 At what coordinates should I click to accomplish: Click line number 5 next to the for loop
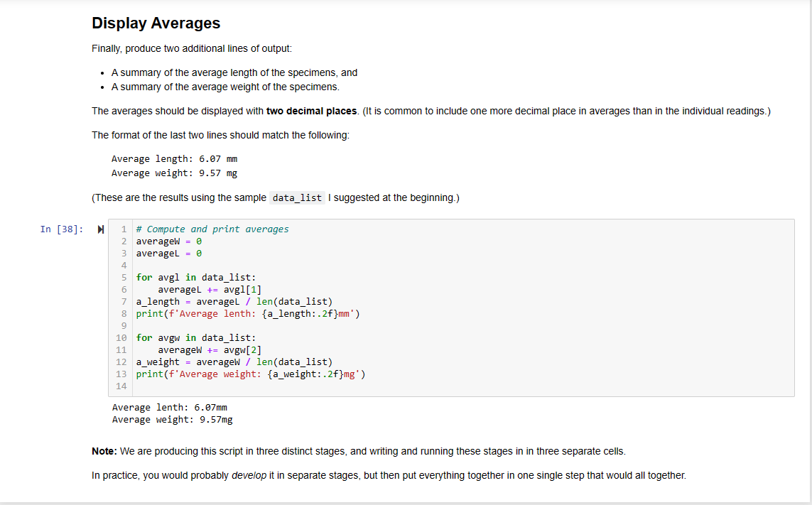123,277
